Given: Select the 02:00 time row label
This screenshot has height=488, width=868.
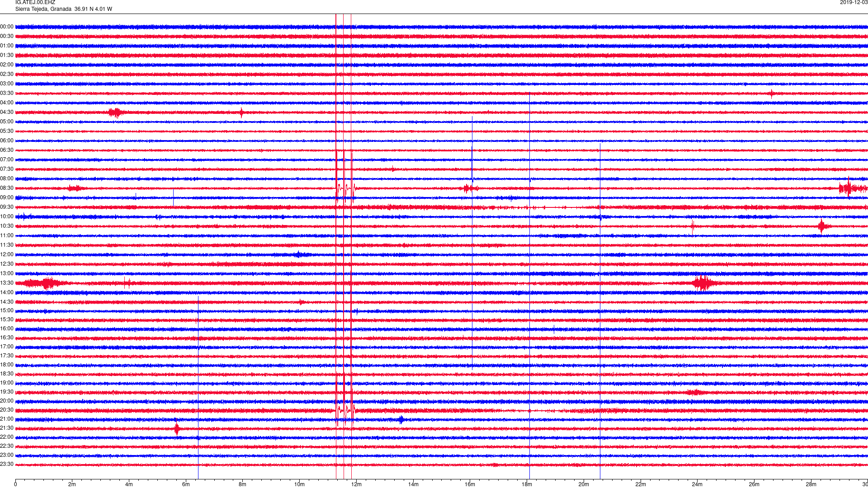Looking at the screenshot, I should (x=7, y=65).
